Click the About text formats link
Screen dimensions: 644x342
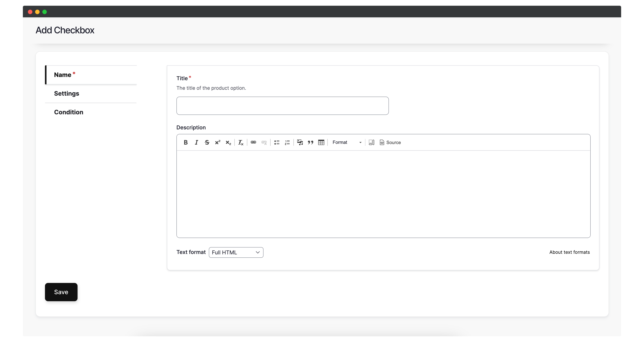(570, 252)
